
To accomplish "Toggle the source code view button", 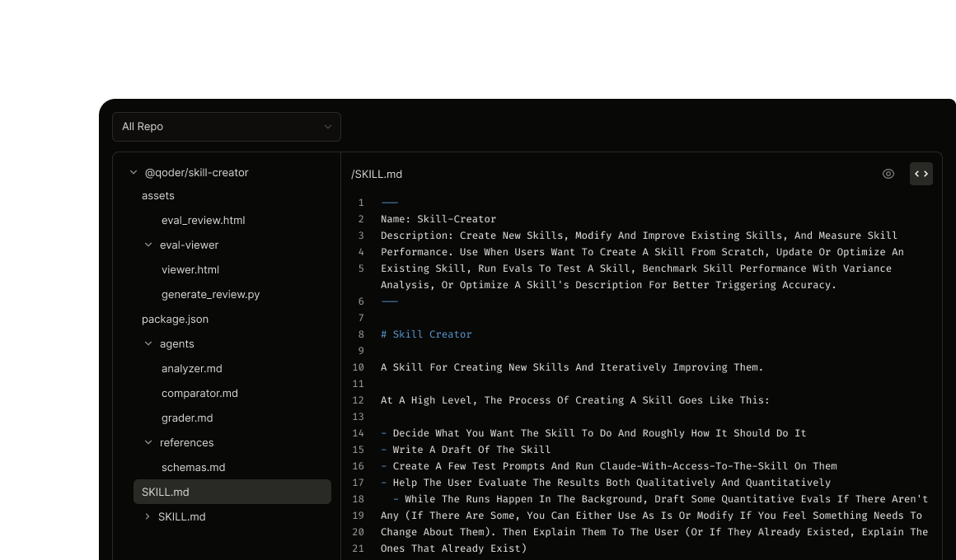I will (921, 174).
